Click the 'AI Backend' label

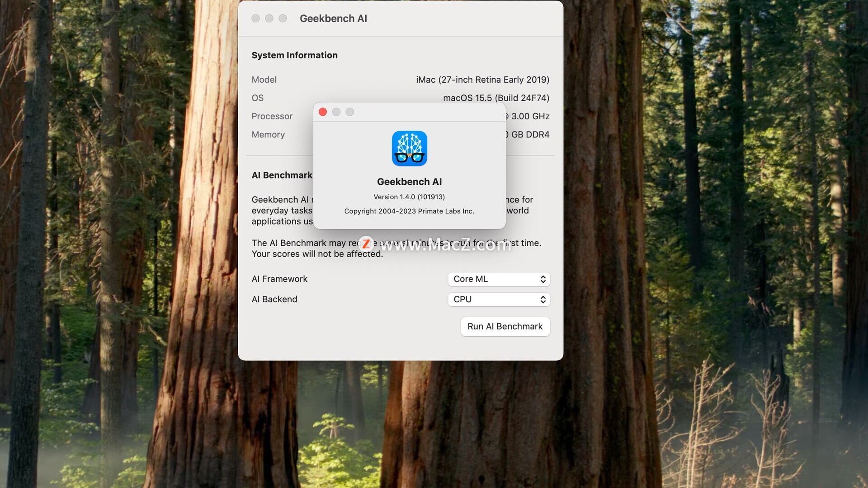[274, 300]
